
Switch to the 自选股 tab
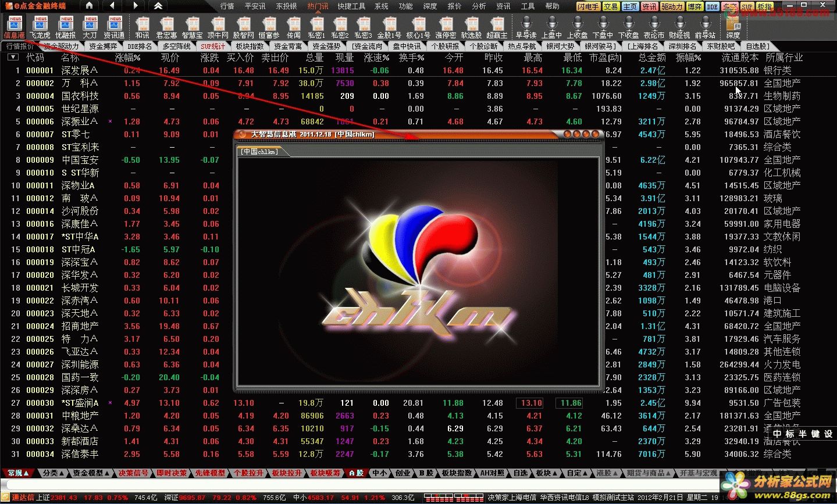(x=757, y=46)
